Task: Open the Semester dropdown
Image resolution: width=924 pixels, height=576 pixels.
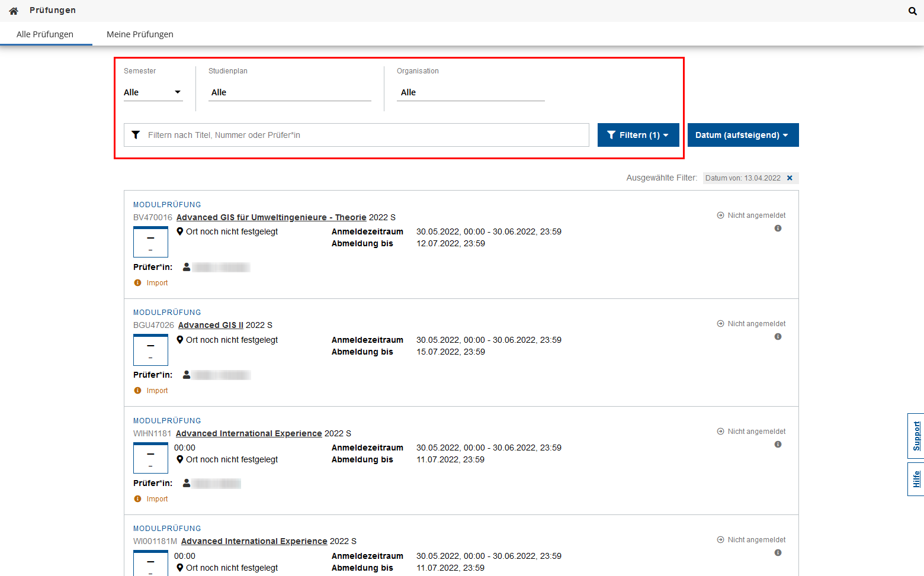Action: pos(153,92)
